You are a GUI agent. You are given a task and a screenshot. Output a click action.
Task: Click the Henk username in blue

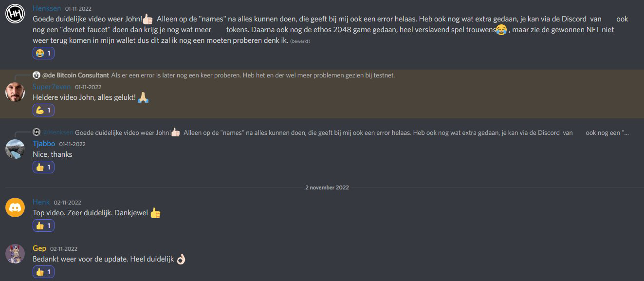pyautogui.click(x=41, y=202)
